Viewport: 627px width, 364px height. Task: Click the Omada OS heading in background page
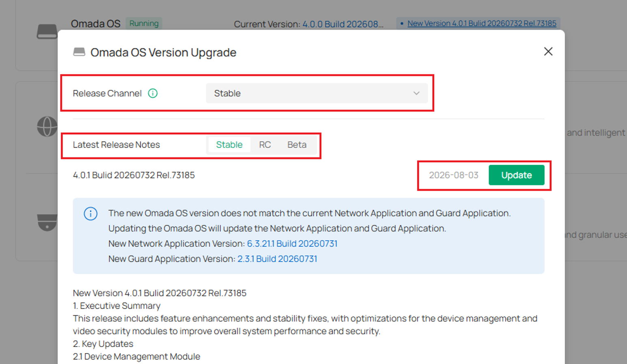point(96,24)
